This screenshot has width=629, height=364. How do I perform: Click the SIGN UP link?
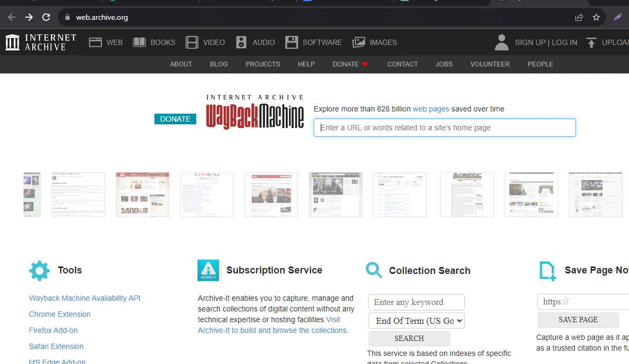(530, 42)
